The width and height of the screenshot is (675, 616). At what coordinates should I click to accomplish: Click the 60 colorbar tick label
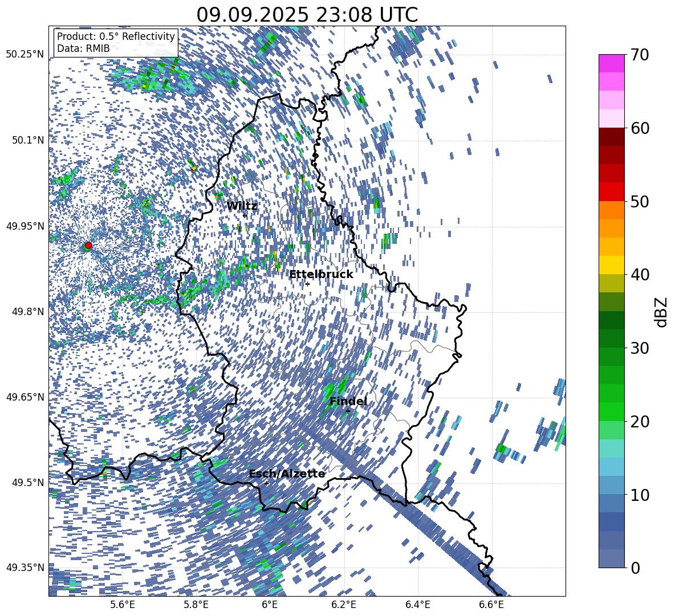pyautogui.click(x=640, y=128)
